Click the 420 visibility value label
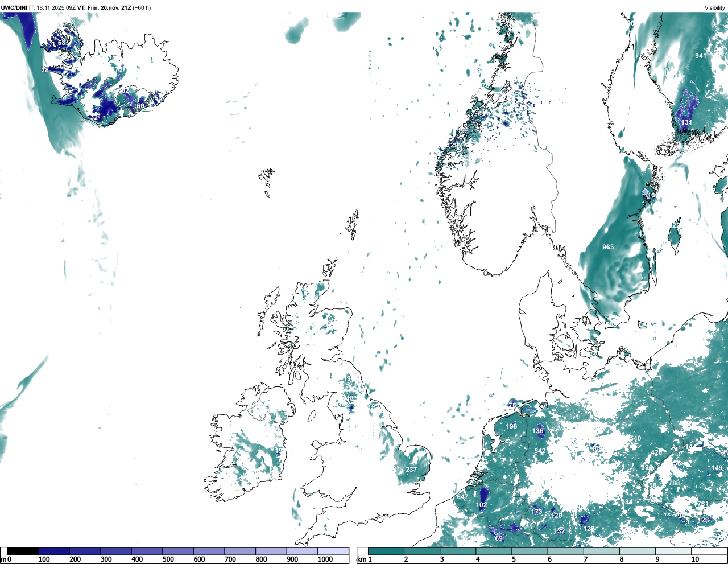Viewport: 728px width, 564px height. pos(656,452)
